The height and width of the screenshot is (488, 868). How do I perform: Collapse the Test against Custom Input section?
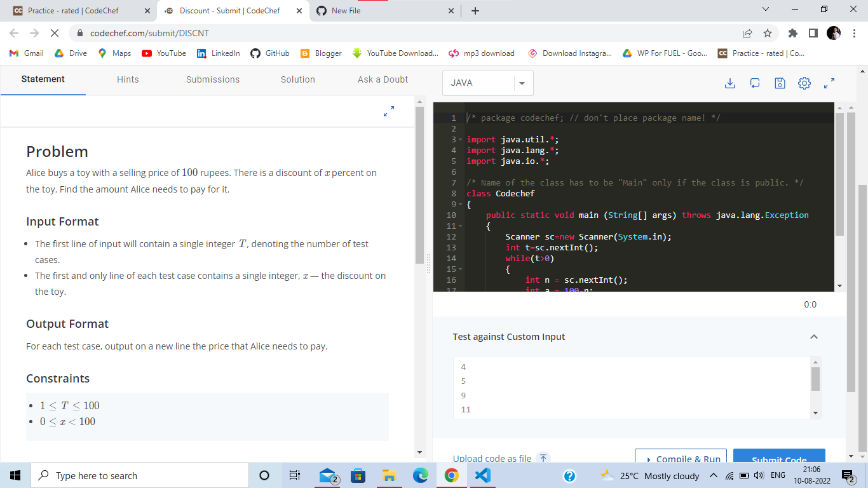coord(814,336)
